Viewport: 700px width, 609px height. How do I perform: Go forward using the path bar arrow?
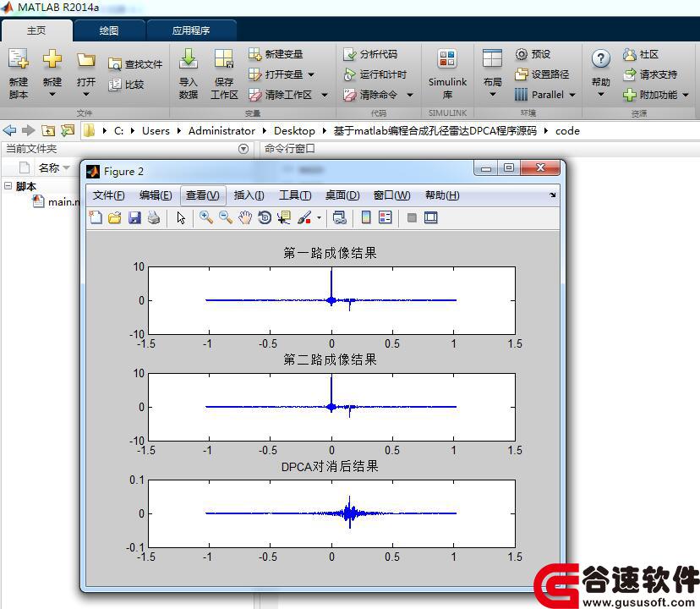click(28, 130)
